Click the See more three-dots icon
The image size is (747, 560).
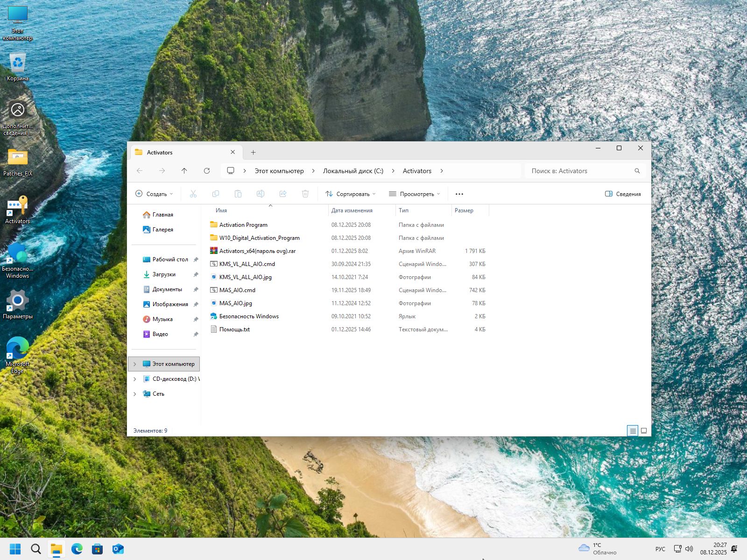click(459, 194)
